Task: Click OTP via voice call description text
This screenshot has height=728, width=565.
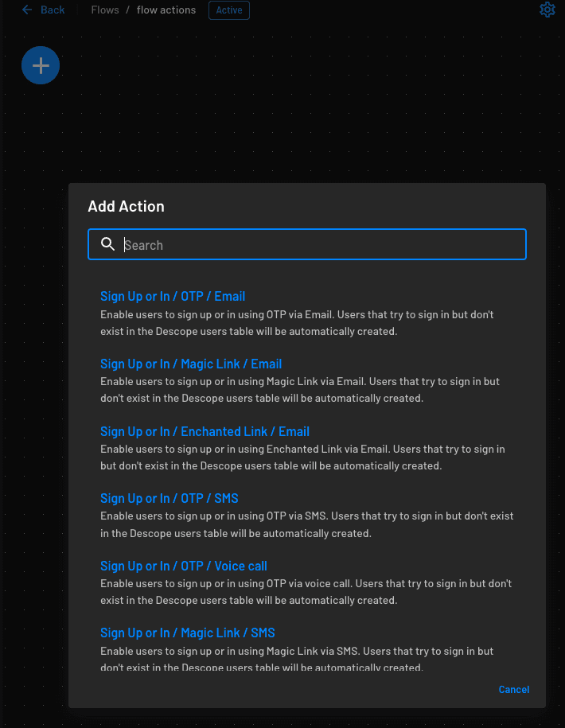Action: (306, 592)
